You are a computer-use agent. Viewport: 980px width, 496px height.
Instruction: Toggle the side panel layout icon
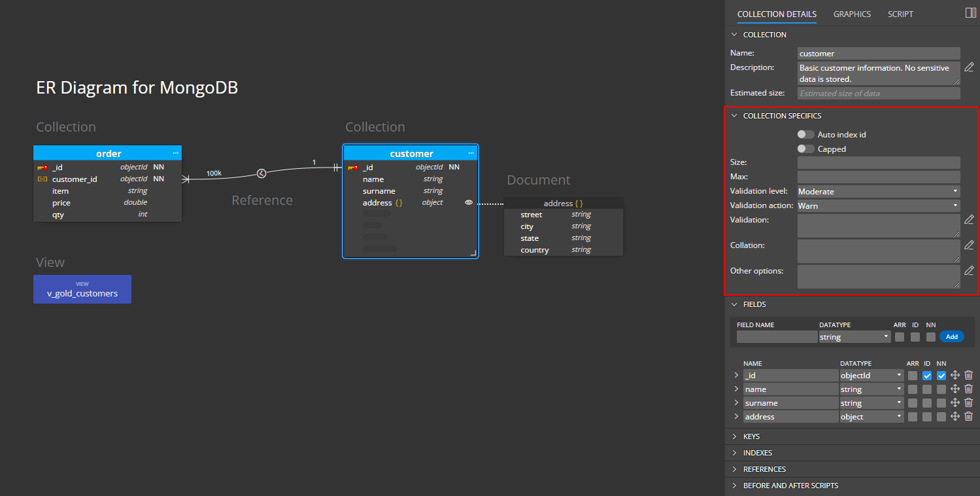pos(970,13)
